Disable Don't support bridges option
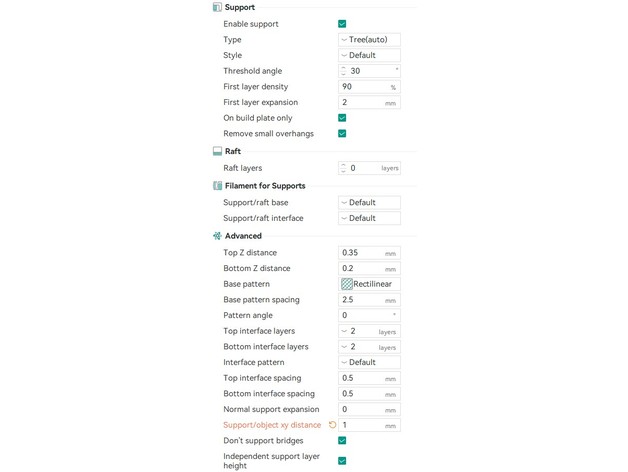 pyautogui.click(x=342, y=441)
